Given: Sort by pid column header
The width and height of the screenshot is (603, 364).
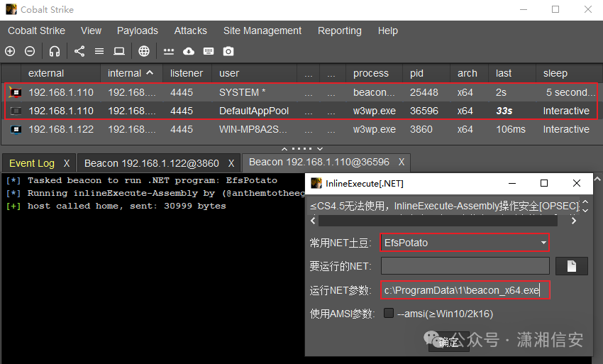Looking at the screenshot, I should 426,73.
